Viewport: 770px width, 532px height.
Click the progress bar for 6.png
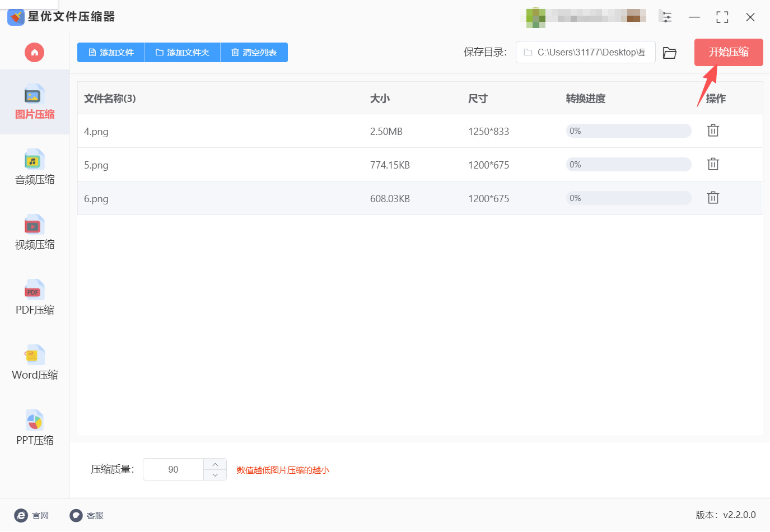pyautogui.click(x=628, y=198)
